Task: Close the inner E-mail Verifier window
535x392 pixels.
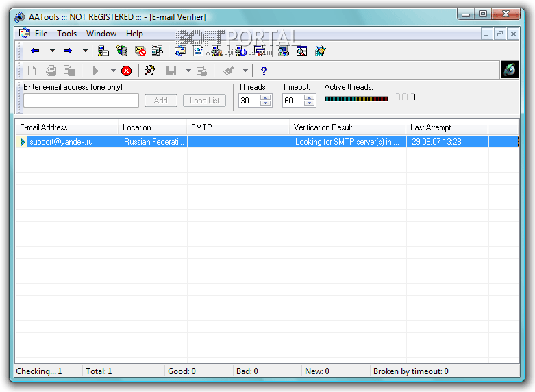Action: (x=513, y=34)
